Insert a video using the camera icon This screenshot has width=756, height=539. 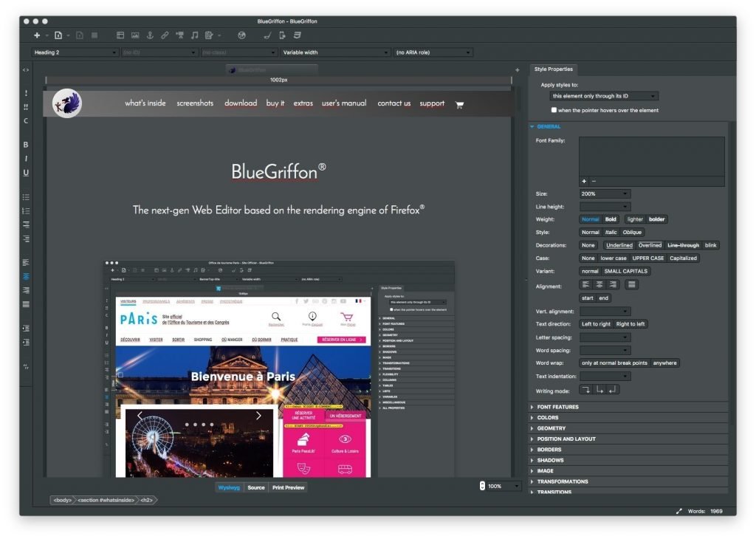coord(180,35)
